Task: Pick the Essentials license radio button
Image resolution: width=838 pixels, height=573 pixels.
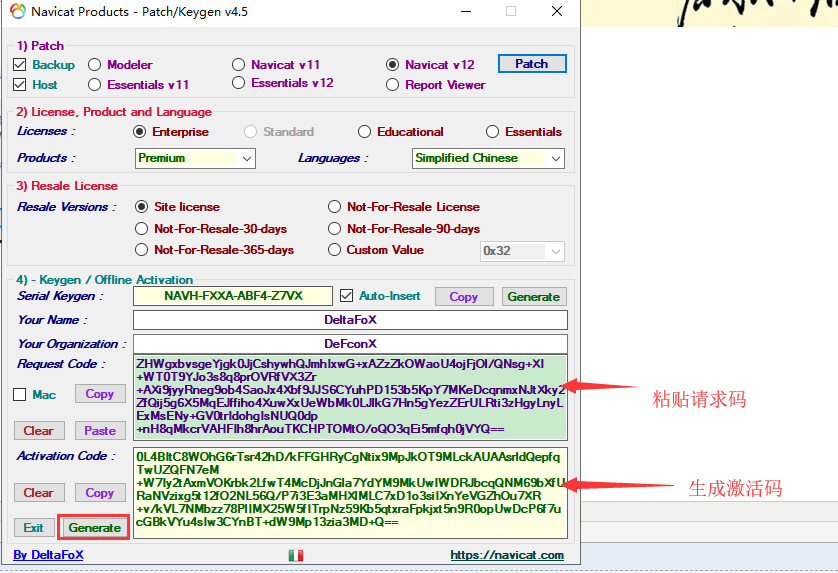Action: click(x=492, y=131)
